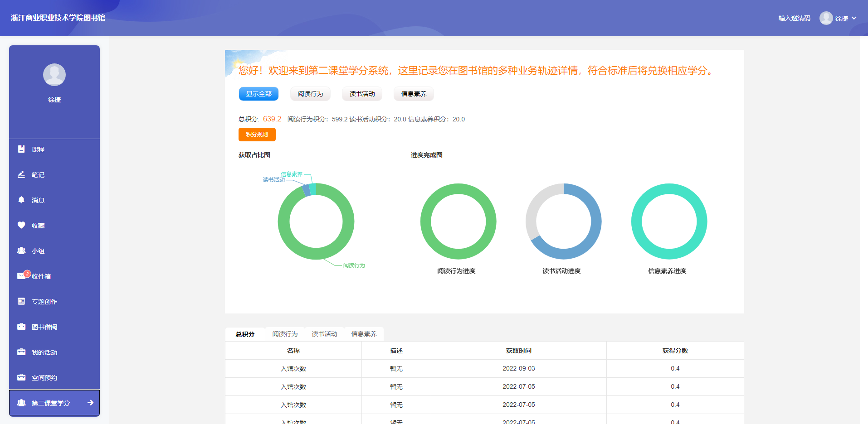Open 消息 from the sidebar
Image resolution: width=868 pixels, height=424 pixels.
pos(37,200)
